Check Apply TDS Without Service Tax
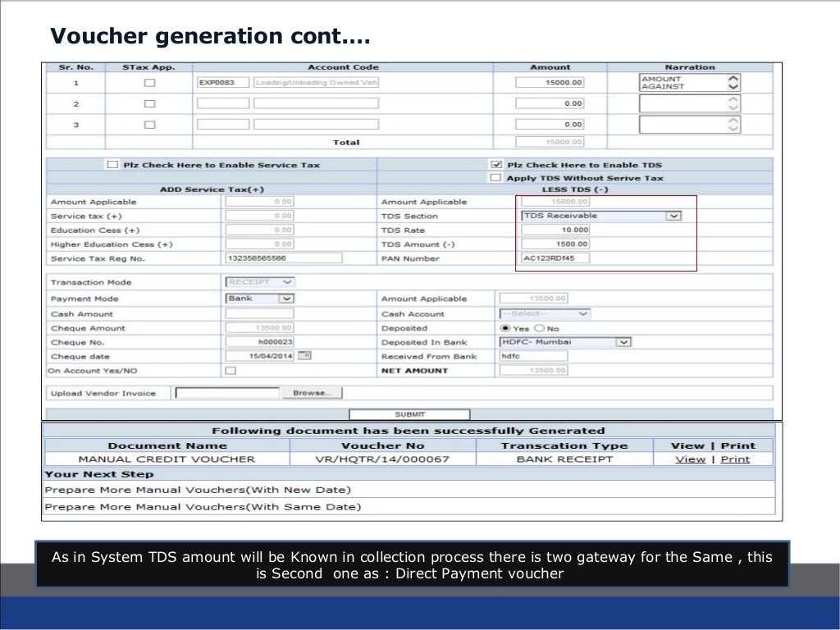The height and width of the screenshot is (630, 840). (496, 177)
